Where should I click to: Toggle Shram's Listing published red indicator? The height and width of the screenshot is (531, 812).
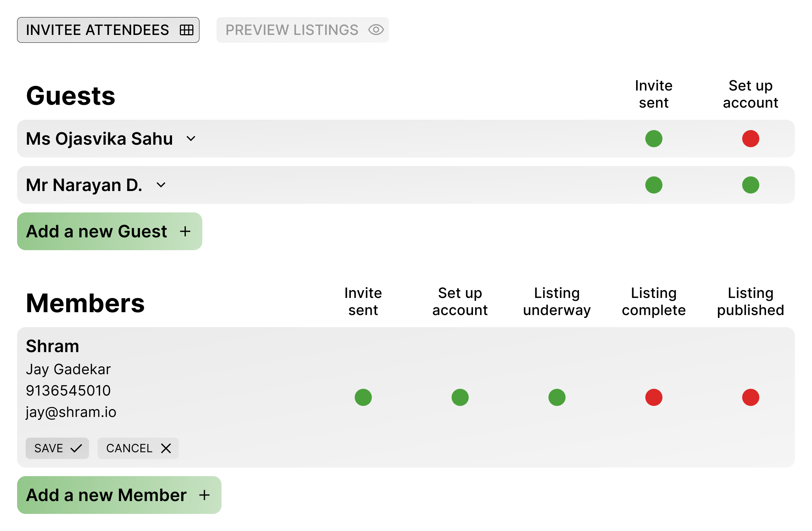(x=751, y=397)
